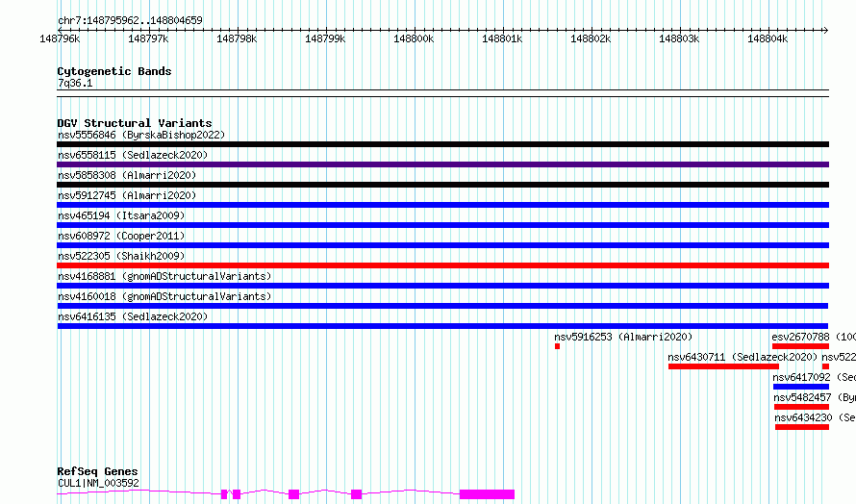
Task: Select nsv4168881 (gnomADStructuralVariants) label
Action: pyautogui.click(x=164, y=276)
